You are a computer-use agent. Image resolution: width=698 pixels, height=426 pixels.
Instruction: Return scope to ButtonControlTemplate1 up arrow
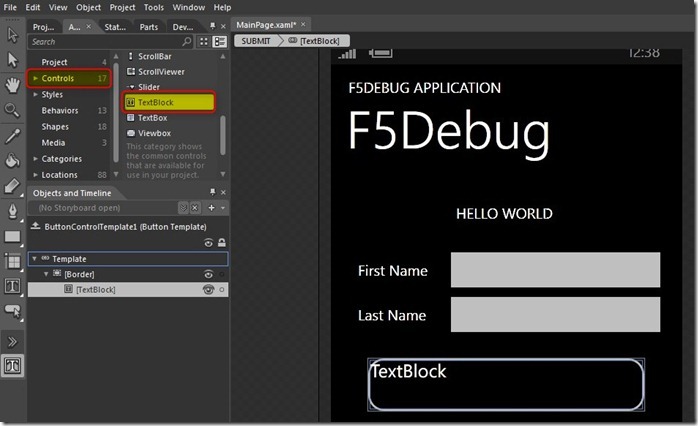pos(35,226)
